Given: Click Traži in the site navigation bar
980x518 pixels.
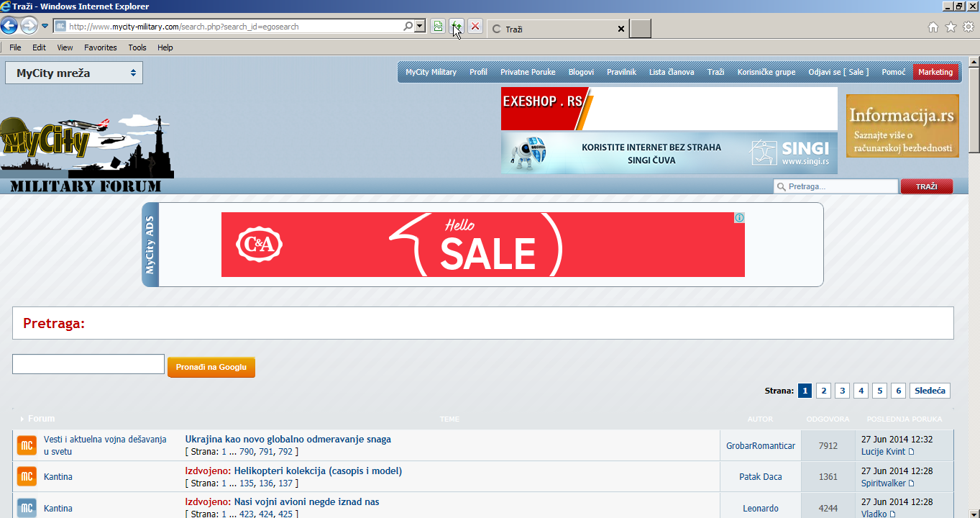Looking at the screenshot, I should tap(715, 72).
